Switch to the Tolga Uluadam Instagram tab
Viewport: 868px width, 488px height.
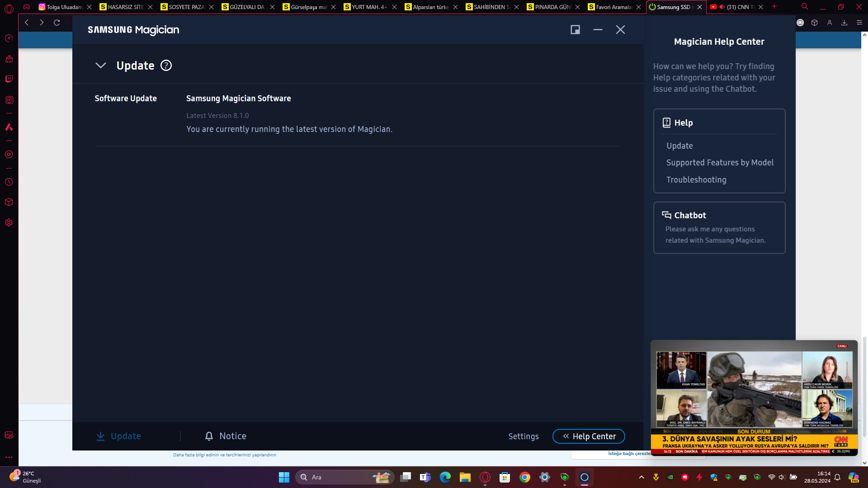tap(64, 7)
